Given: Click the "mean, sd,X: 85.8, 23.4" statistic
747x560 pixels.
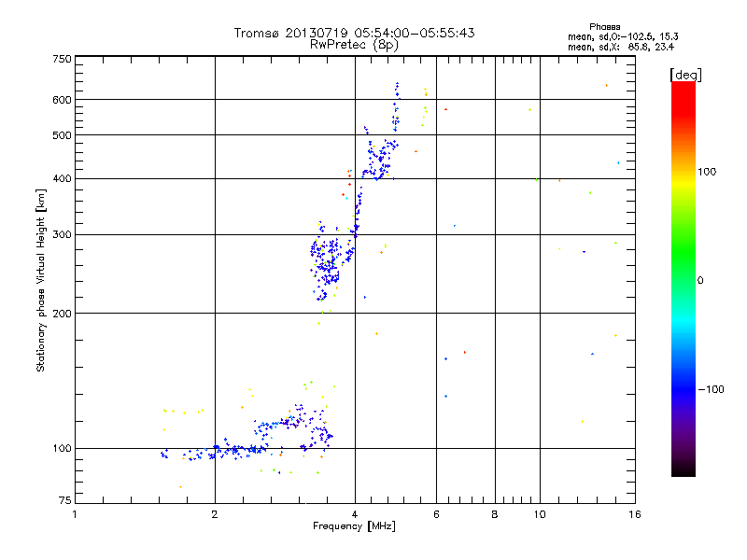Looking at the screenshot, I should (x=621, y=47).
